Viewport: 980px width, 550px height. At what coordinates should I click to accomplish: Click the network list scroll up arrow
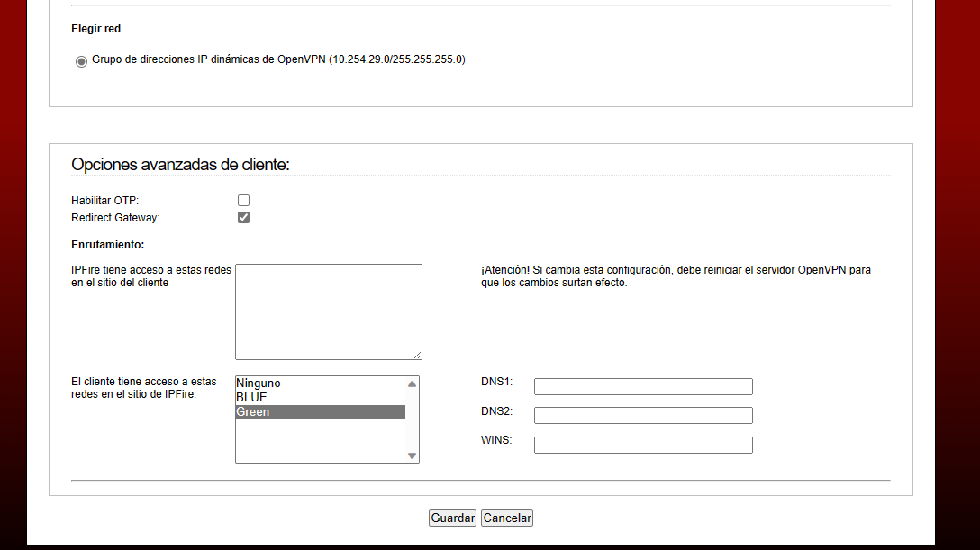tap(412, 384)
